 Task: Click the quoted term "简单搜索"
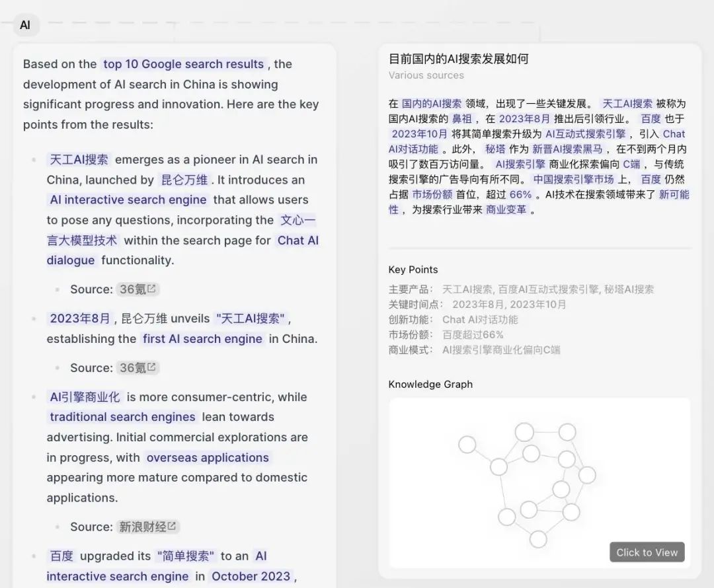(185, 556)
